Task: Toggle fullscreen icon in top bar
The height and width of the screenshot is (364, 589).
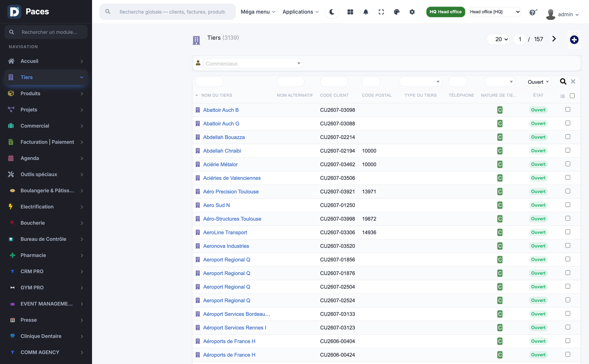Action: coord(381,12)
